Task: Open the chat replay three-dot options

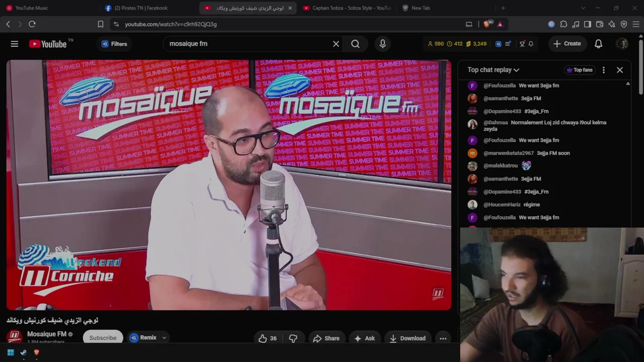Action: [604, 70]
